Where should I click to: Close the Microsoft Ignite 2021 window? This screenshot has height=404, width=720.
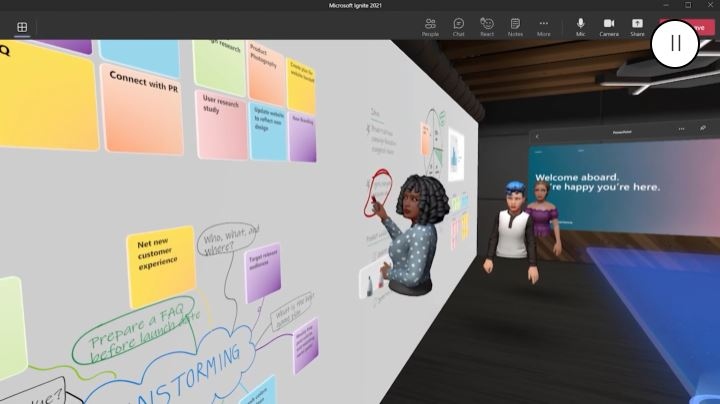710,5
